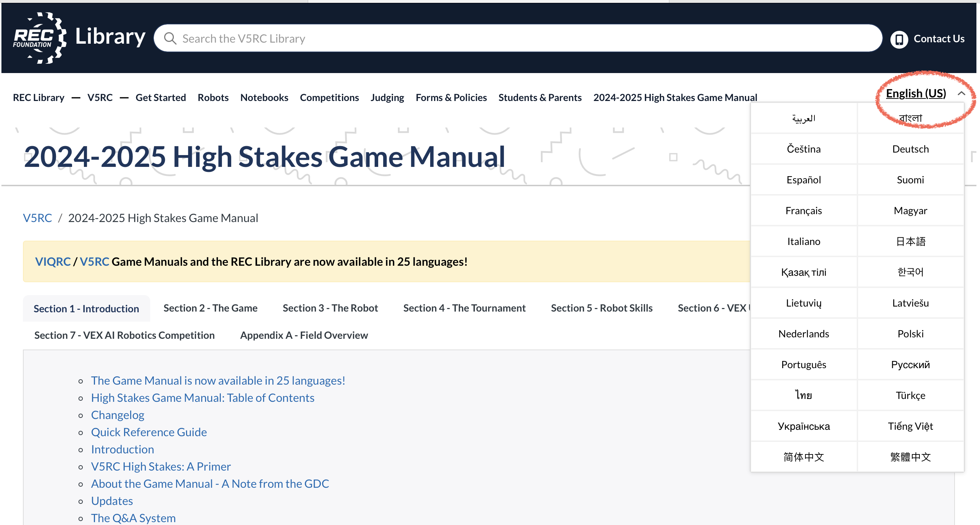980x525 pixels.
Task: Select Čeština language option
Action: tap(804, 149)
